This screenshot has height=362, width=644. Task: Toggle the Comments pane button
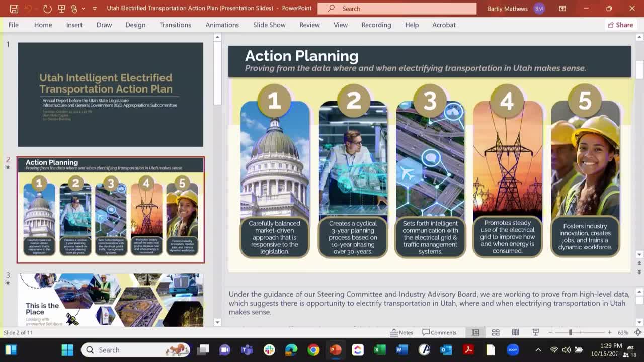(x=439, y=332)
